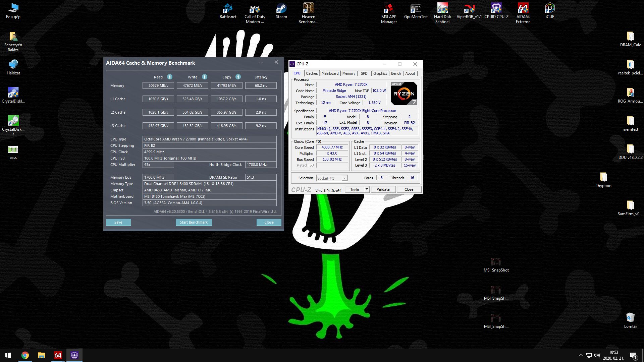
Task: Open MSI APP Manager shortcut
Action: tap(389, 13)
